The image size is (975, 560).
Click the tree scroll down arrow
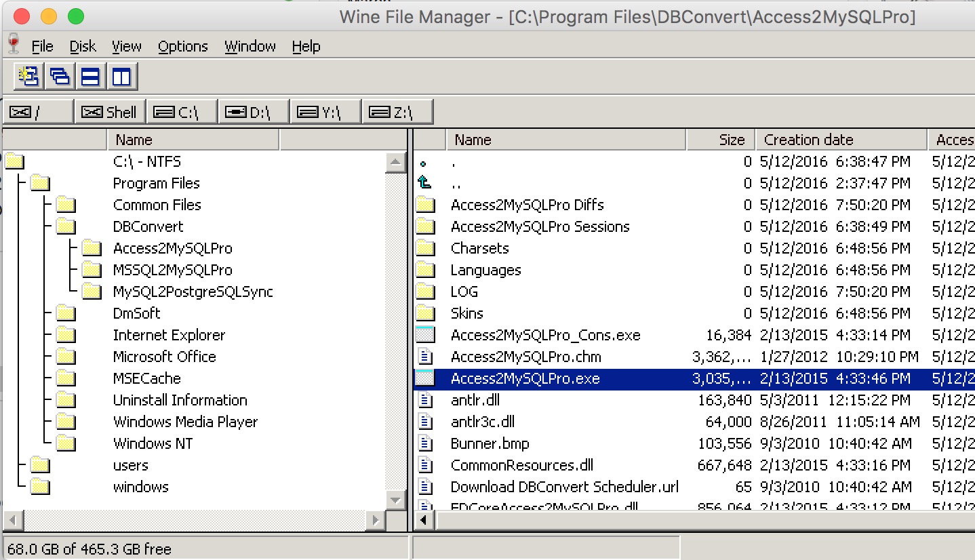[x=395, y=500]
